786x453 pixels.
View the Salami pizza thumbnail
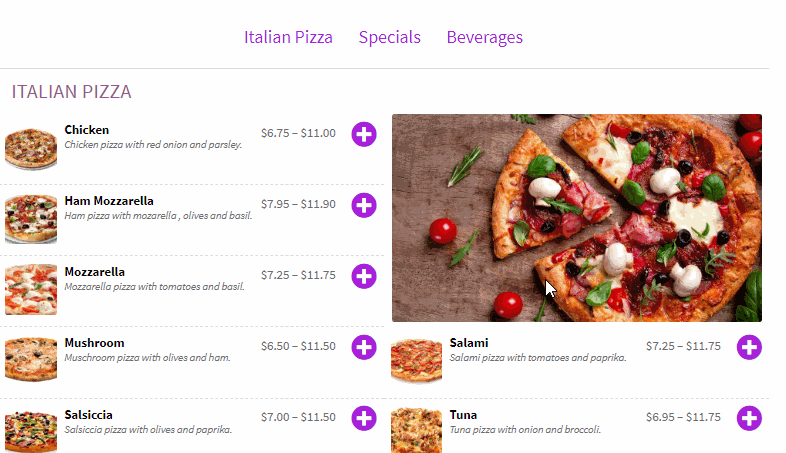pos(416,360)
